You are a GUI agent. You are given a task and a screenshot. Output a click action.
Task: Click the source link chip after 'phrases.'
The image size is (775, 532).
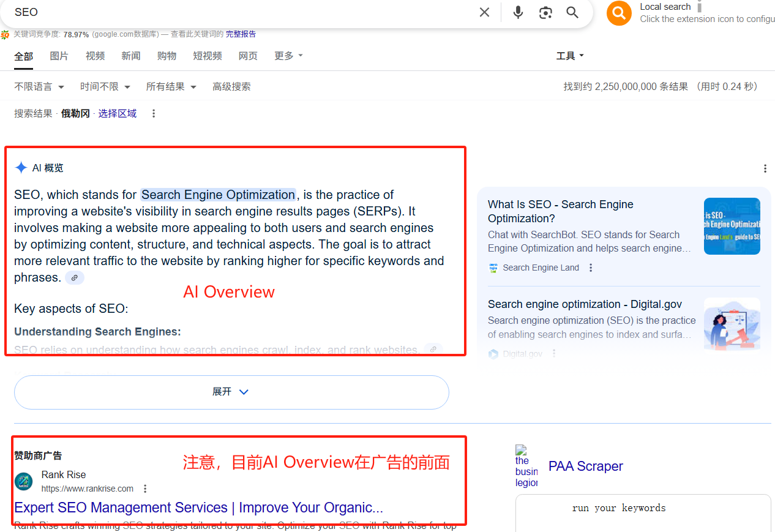point(75,278)
